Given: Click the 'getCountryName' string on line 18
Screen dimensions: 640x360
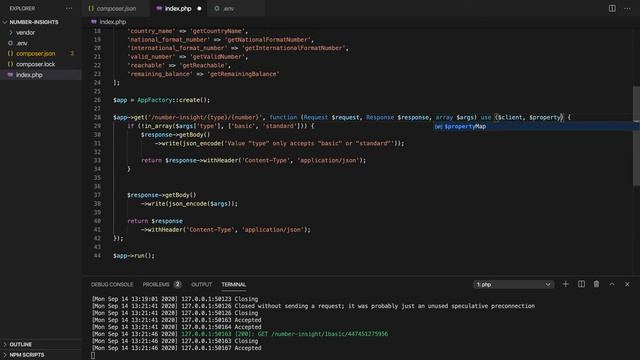Looking at the screenshot, I should 218,31.
